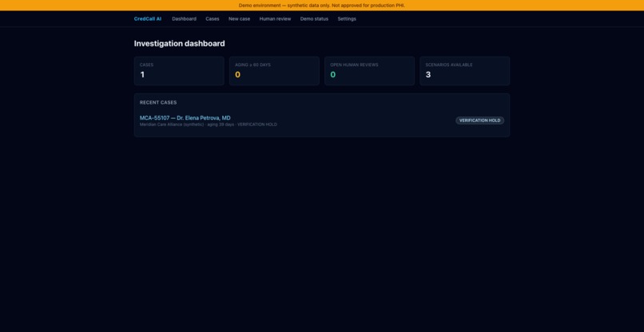Viewport: 644px width, 332px height.
Task: Open case MCA-55107 Dr. Elena Petrova
Action: pyautogui.click(x=185, y=118)
